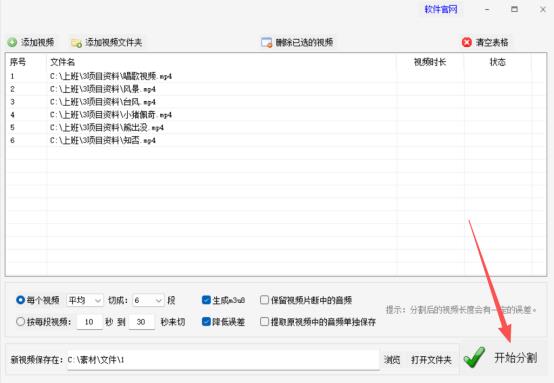
Task: Click the 视频时长 column header
Action: click(430, 62)
